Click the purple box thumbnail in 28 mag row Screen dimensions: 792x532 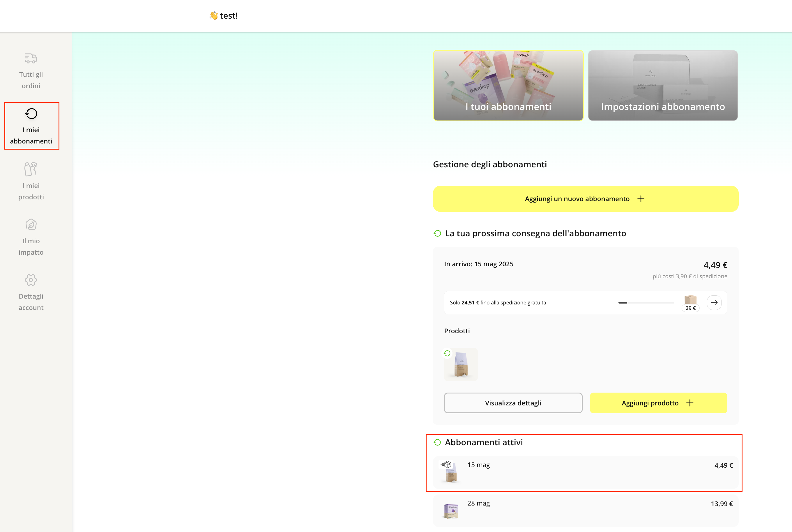pyautogui.click(x=451, y=511)
